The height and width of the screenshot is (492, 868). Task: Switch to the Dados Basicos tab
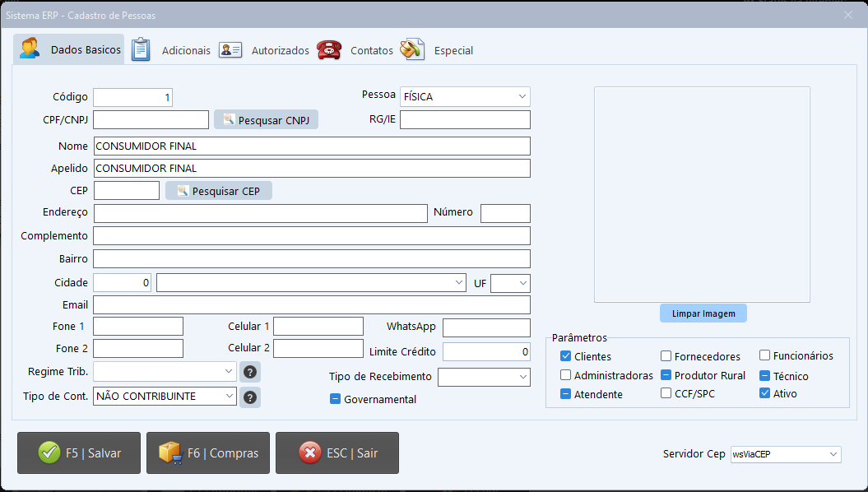coord(69,49)
